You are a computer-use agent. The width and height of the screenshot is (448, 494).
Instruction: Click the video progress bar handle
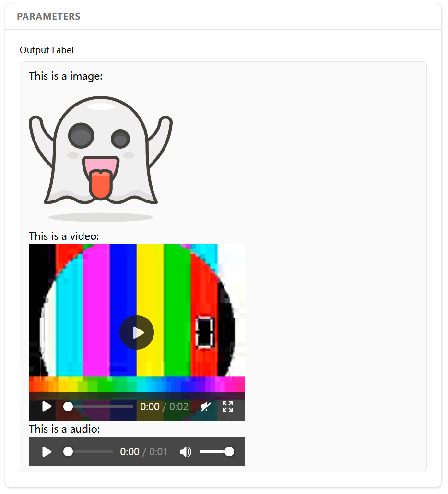pos(69,407)
